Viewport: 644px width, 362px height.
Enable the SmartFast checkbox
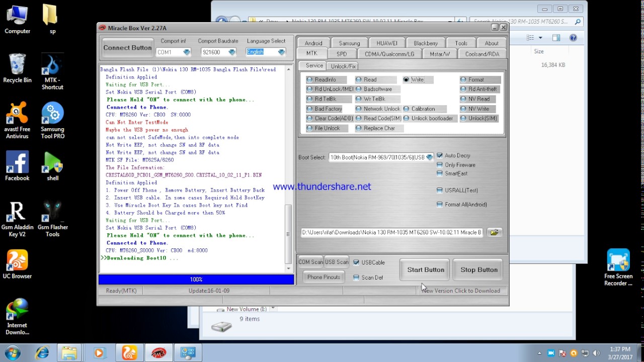coord(452,173)
